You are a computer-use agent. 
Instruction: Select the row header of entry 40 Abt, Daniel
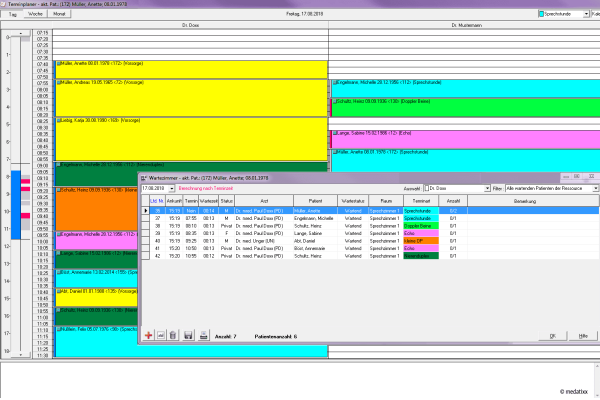coord(145,241)
